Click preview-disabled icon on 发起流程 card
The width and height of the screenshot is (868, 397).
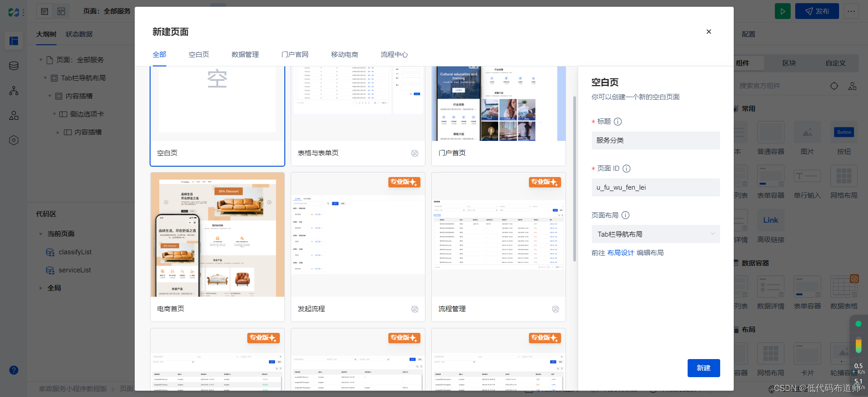[x=415, y=309]
